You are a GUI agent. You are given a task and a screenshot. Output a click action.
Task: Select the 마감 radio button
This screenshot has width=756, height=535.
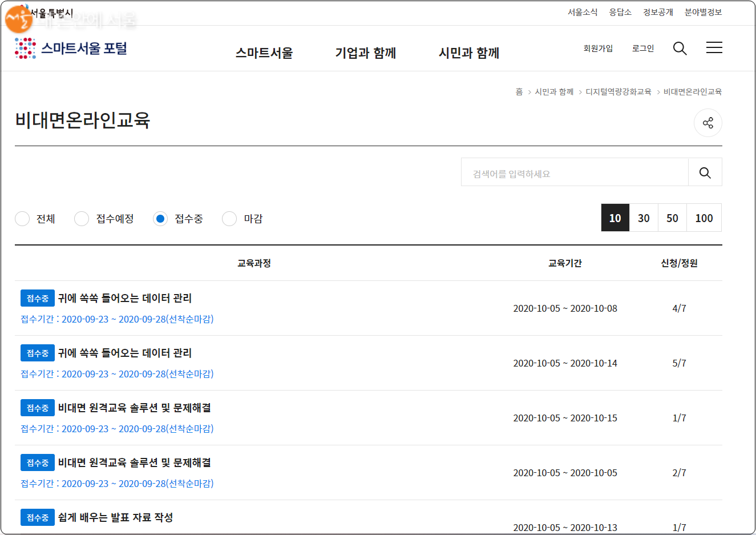(229, 219)
